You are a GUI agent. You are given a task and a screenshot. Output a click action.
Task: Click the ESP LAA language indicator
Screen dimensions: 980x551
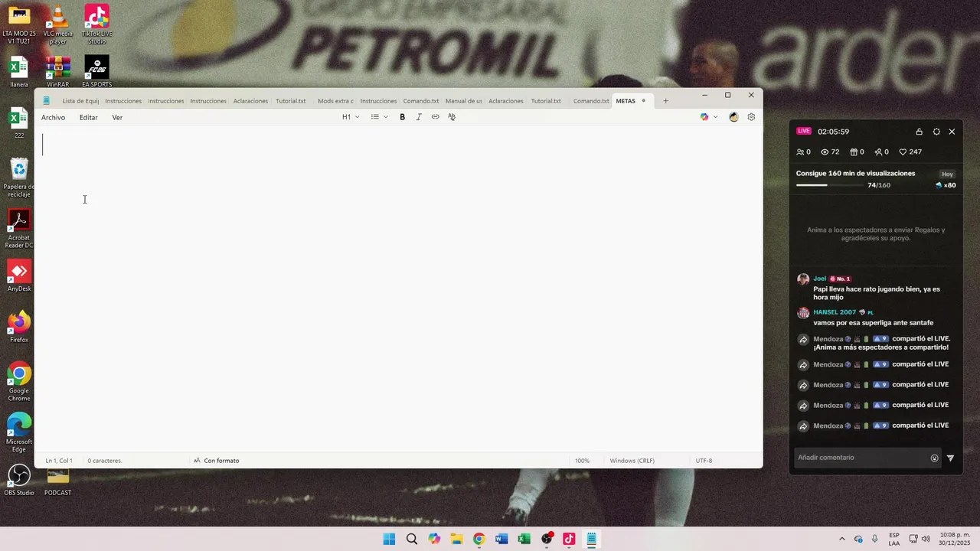[x=894, y=539]
